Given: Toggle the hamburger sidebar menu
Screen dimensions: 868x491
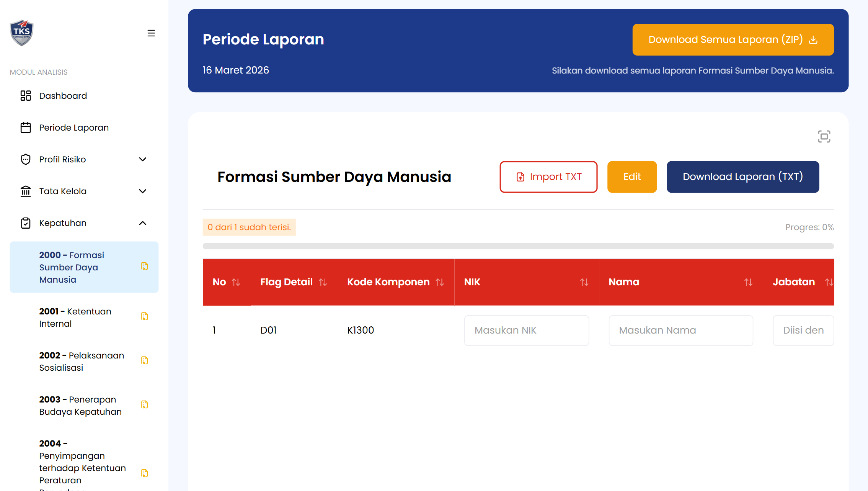Looking at the screenshot, I should [x=151, y=33].
